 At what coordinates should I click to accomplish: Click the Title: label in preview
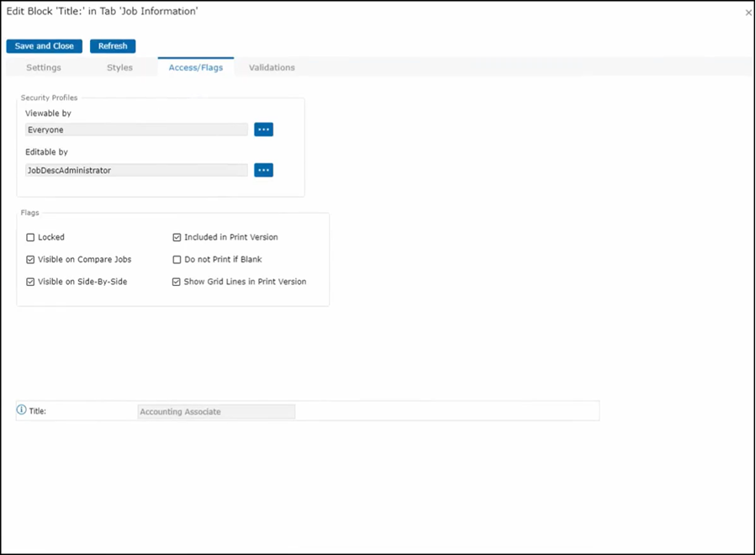tap(38, 411)
